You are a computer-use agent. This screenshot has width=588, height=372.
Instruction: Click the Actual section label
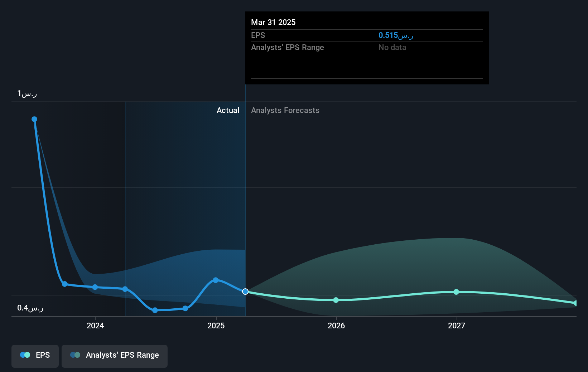coord(228,111)
